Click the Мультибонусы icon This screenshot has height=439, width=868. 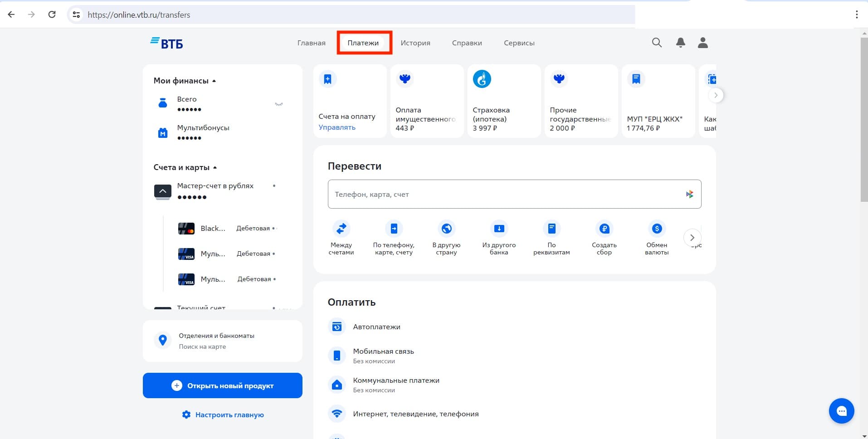click(163, 133)
